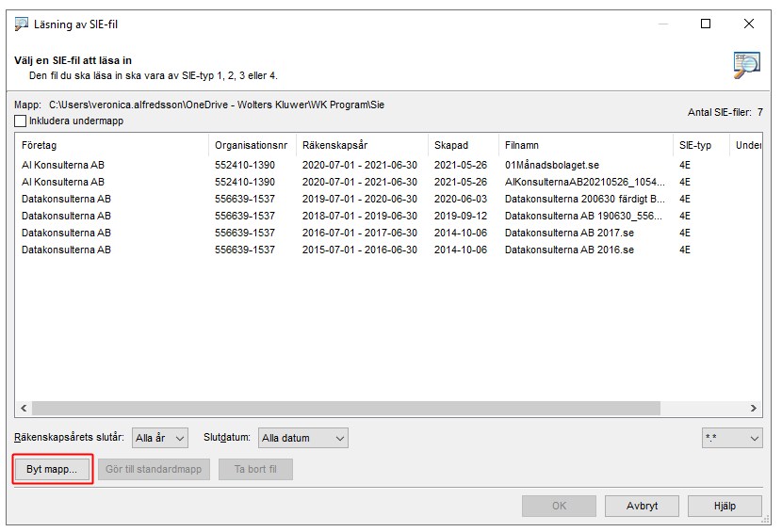
Task: Maximize the Läsning av SIE-fil window
Action: (706, 24)
